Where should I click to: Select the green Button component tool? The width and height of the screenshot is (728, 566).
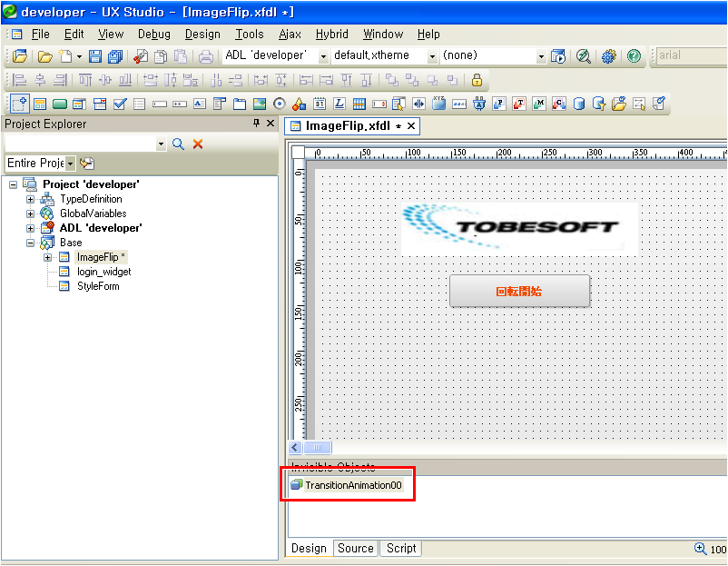tap(60, 104)
